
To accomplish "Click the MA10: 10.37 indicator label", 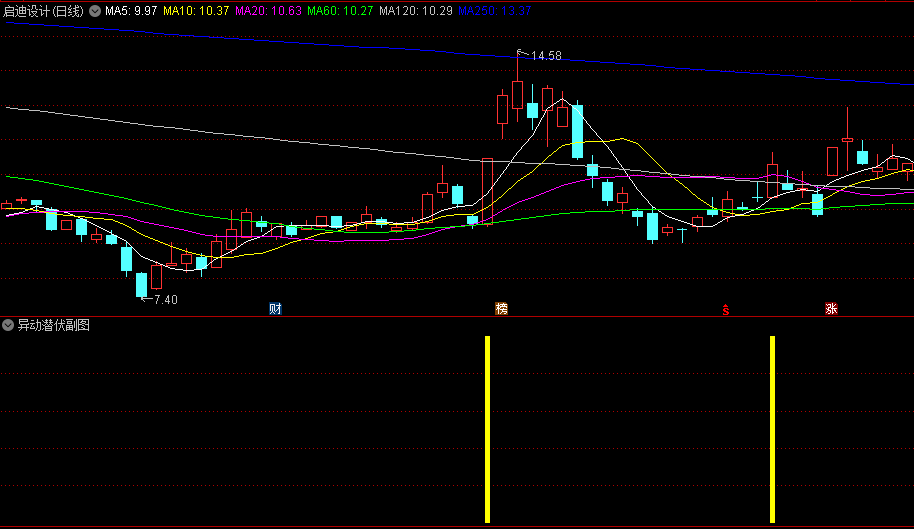I will tap(196, 11).
